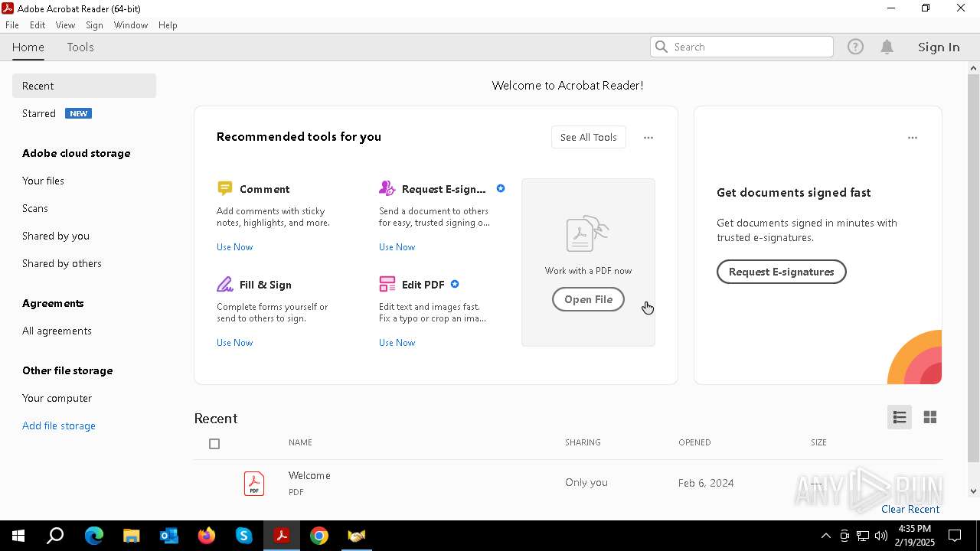Tick the select-all checkbox in Recent list
980x551 pixels.
pyautogui.click(x=214, y=444)
